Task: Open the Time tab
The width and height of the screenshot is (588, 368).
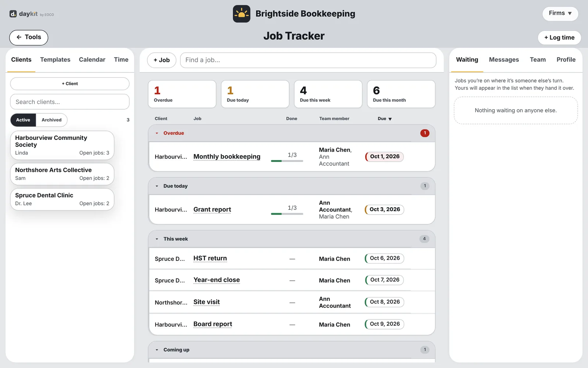Action: (121, 60)
